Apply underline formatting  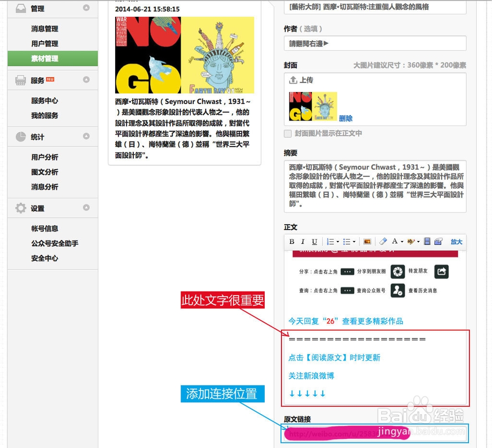314,241
